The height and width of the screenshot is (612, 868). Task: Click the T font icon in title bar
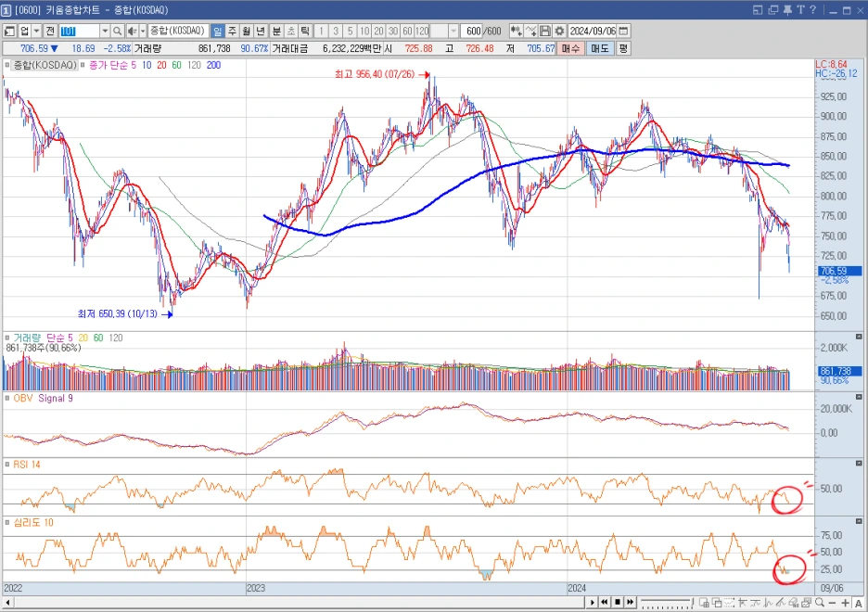(800, 10)
